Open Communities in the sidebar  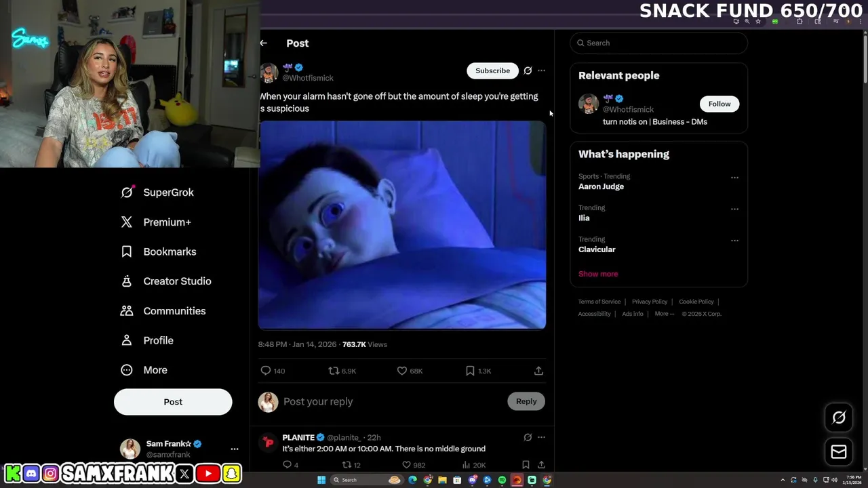163,311
